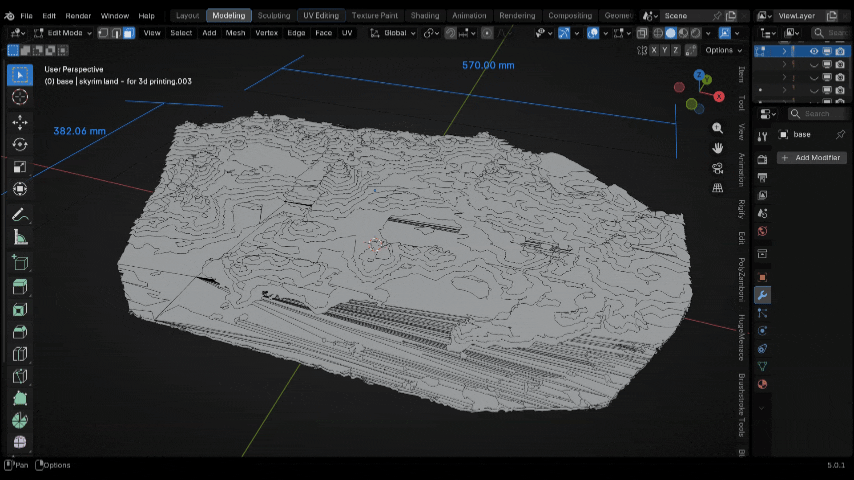
Task: Click the red X axis on navigation gizmo
Action: click(x=719, y=96)
